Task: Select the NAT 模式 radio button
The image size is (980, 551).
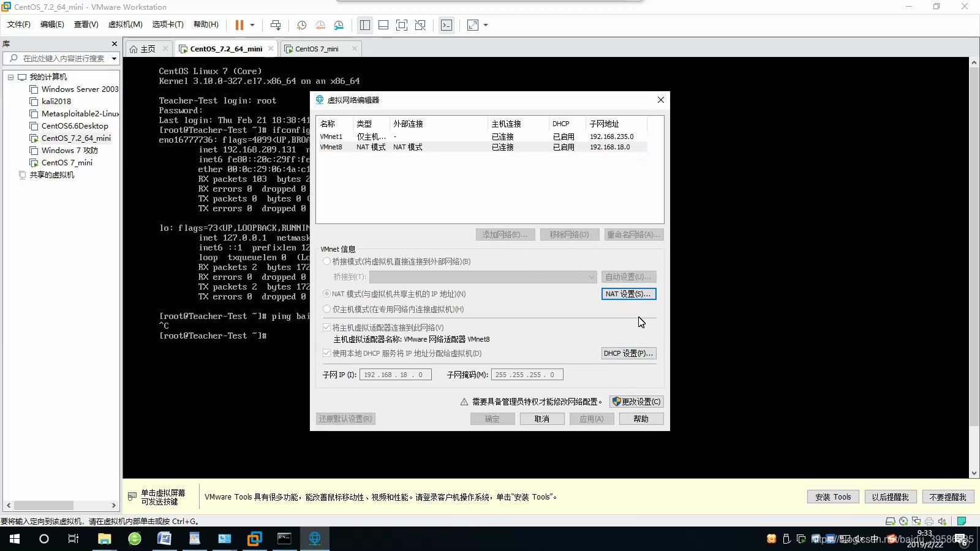Action: [326, 294]
